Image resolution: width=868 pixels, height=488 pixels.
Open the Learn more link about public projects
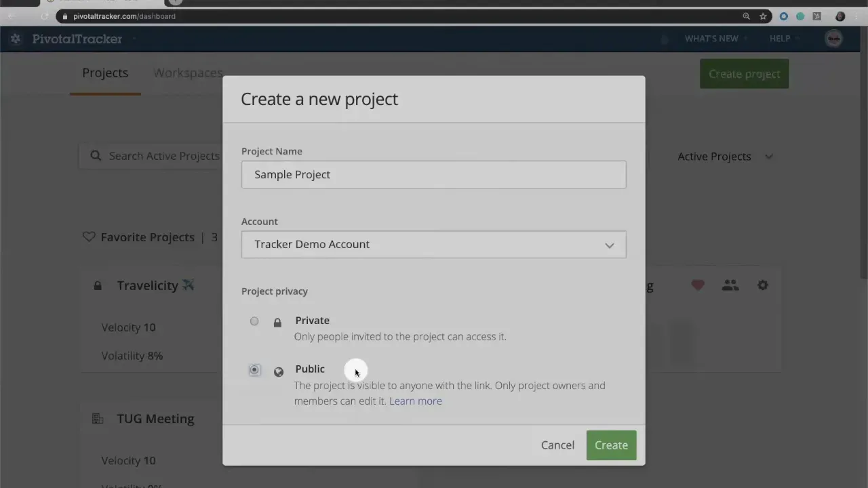point(415,401)
